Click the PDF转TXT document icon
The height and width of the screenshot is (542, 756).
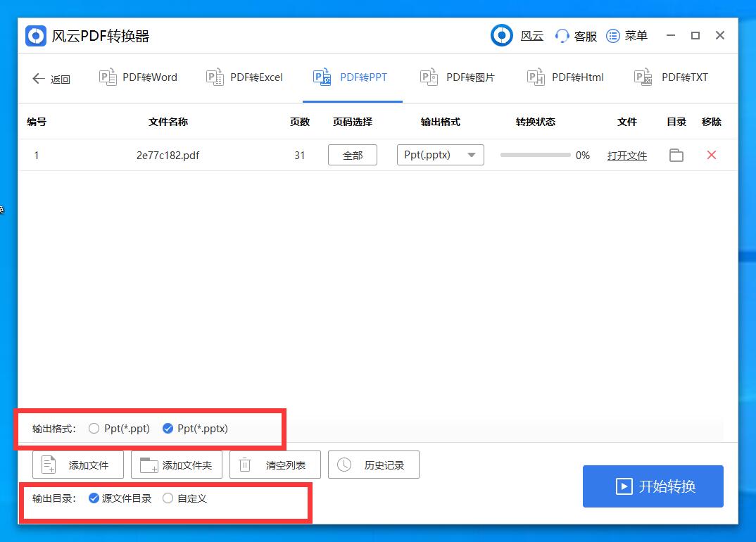tap(643, 77)
